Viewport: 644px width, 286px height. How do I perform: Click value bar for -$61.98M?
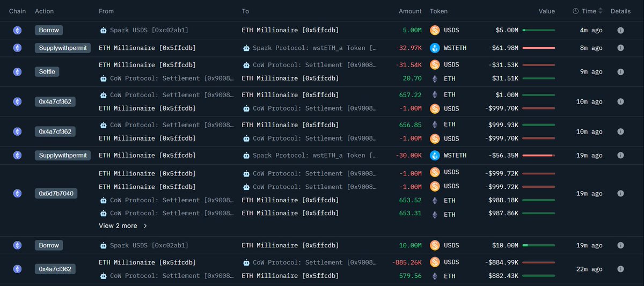point(538,48)
